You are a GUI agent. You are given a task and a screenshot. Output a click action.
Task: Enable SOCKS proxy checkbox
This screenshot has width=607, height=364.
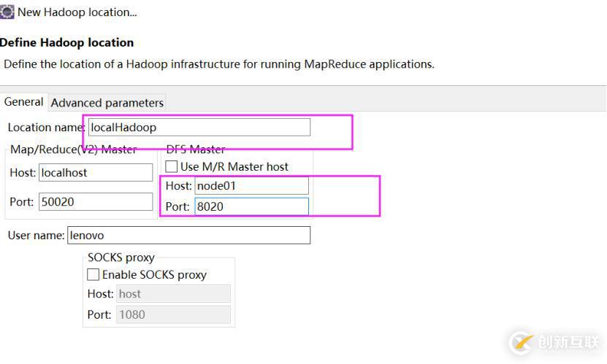(x=93, y=275)
